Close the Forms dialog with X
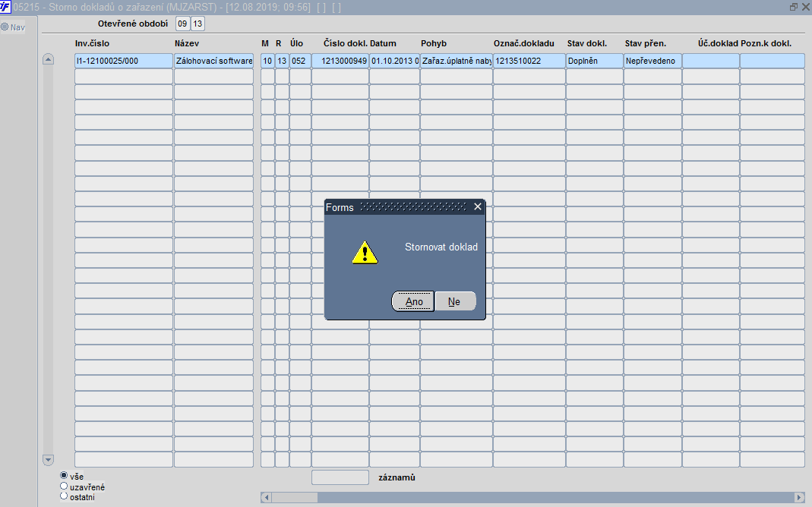The image size is (812, 507). [478, 207]
